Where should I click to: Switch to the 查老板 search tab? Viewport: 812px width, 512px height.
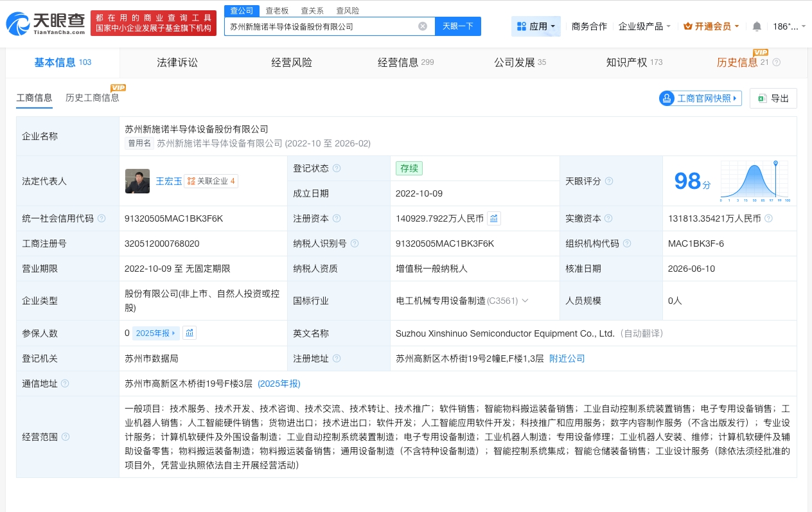278,11
